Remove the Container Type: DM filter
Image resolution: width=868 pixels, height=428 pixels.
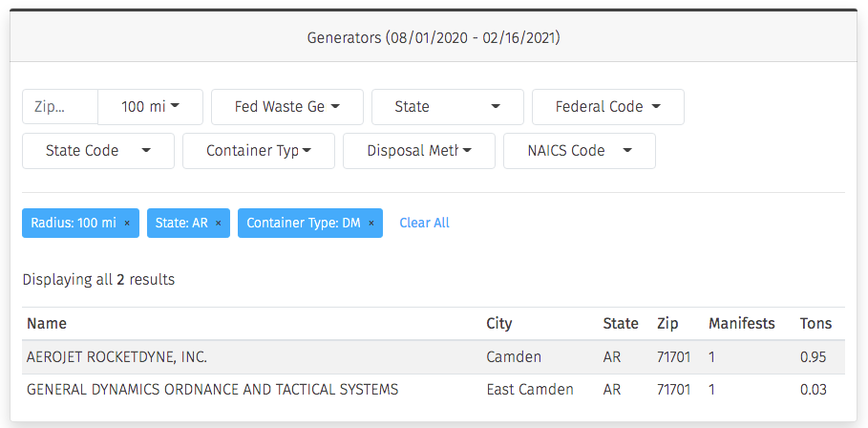click(x=371, y=224)
